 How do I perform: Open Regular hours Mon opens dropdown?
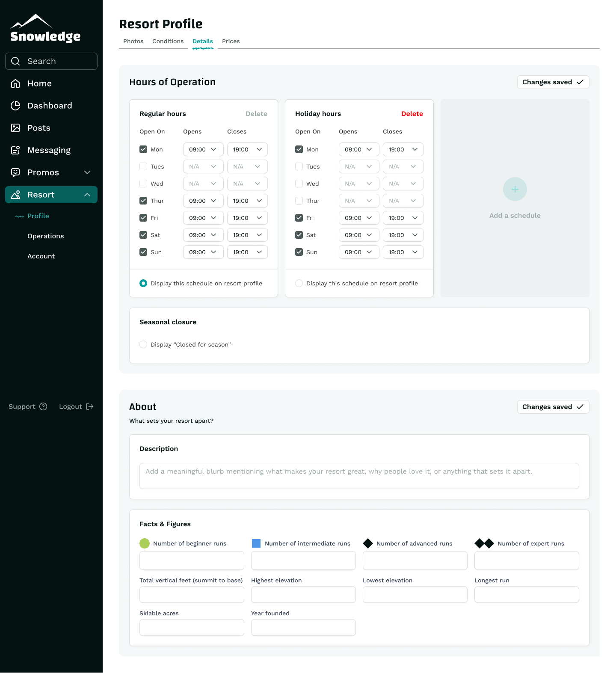tap(203, 149)
